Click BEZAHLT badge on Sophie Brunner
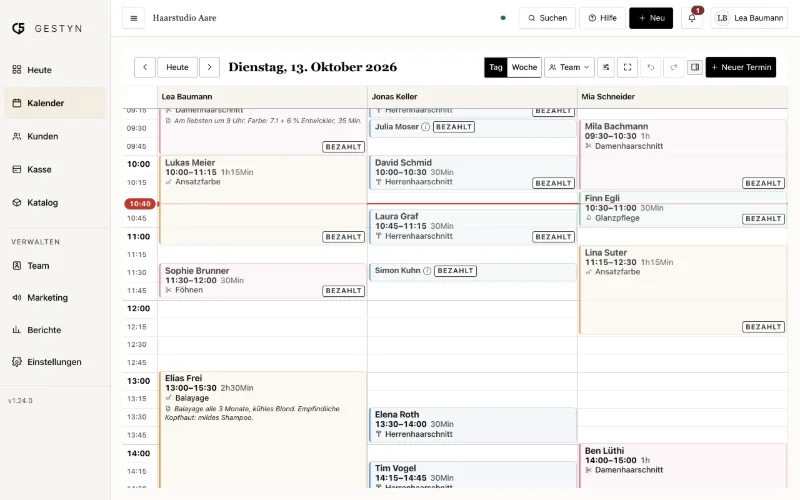800x500 pixels. point(343,291)
